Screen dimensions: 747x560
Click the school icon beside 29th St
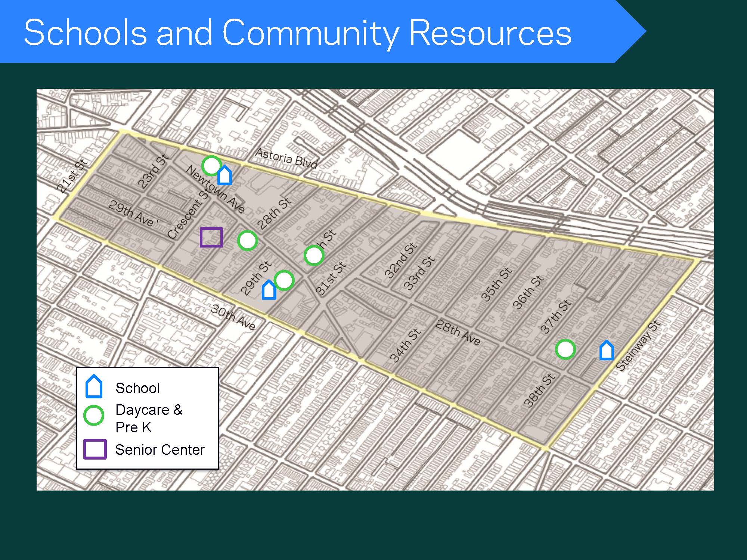(x=269, y=290)
